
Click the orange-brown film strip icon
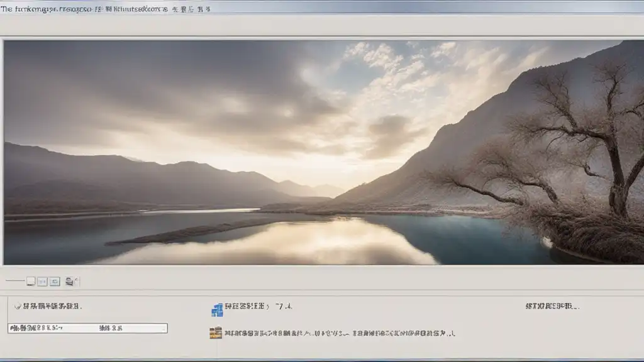tap(216, 333)
